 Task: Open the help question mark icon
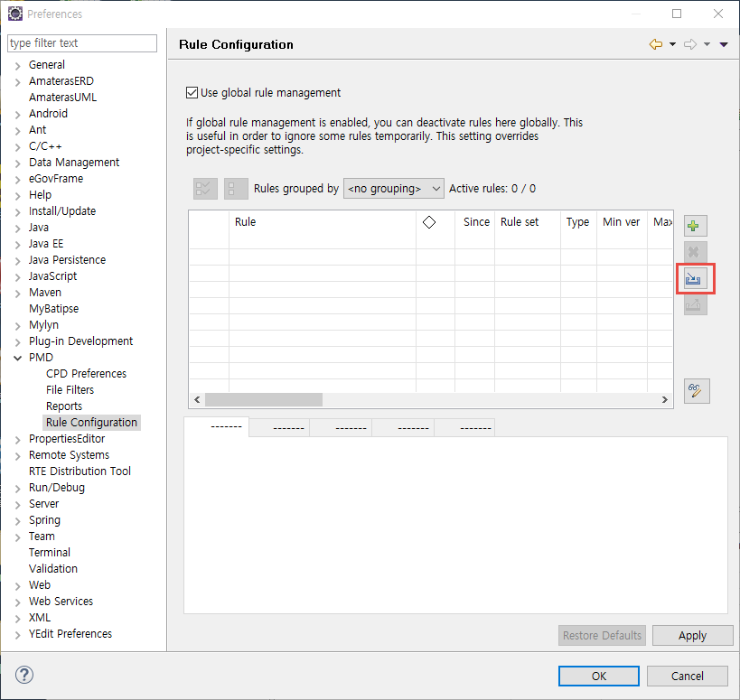pyautogui.click(x=24, y=675)
